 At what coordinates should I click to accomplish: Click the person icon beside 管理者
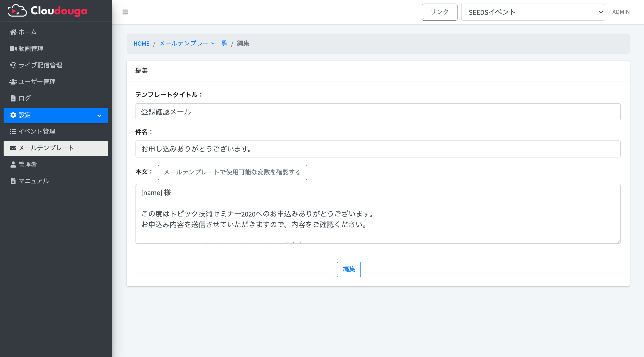coord(13,164)
